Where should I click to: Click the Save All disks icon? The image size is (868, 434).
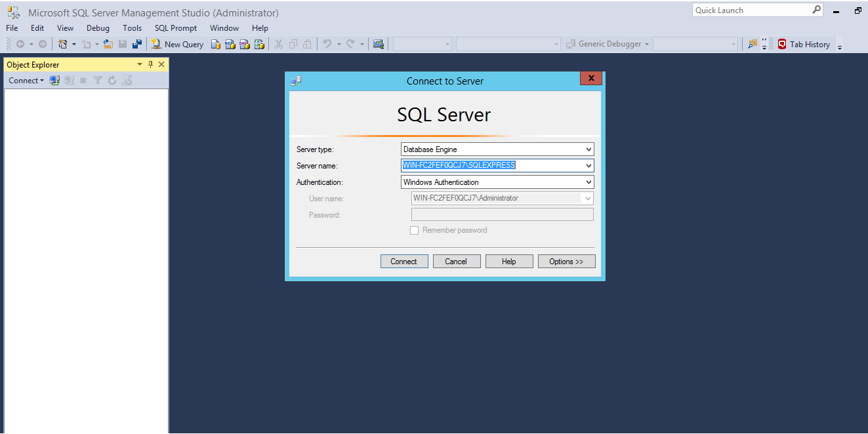tap(137, 45)
